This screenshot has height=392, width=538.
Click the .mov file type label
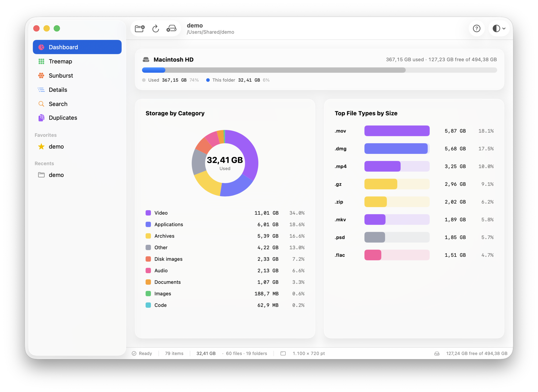point(340,131)
